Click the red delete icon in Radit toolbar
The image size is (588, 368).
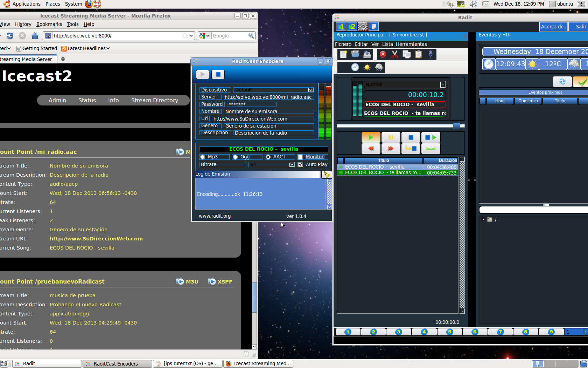[383, 54]
